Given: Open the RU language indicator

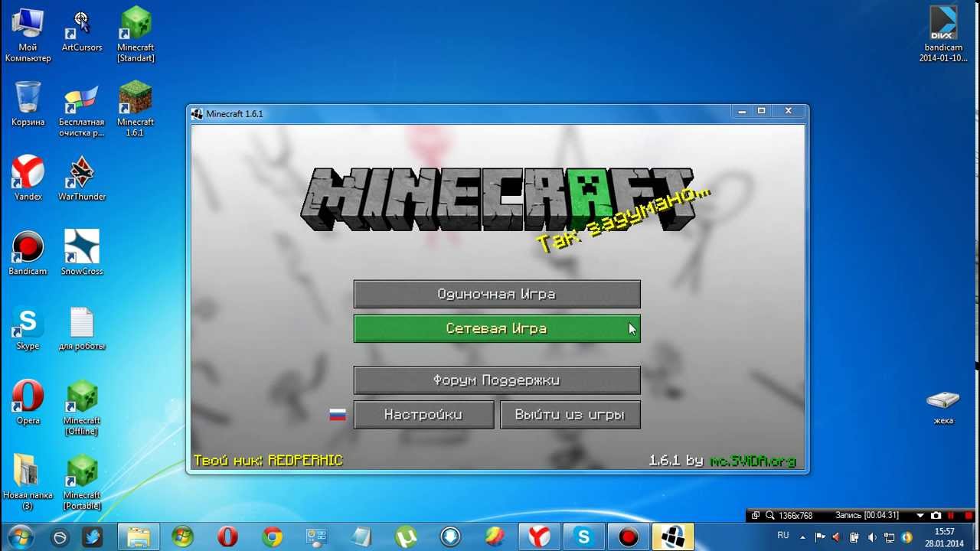Looking at the screenshot, I should point(783,535).
